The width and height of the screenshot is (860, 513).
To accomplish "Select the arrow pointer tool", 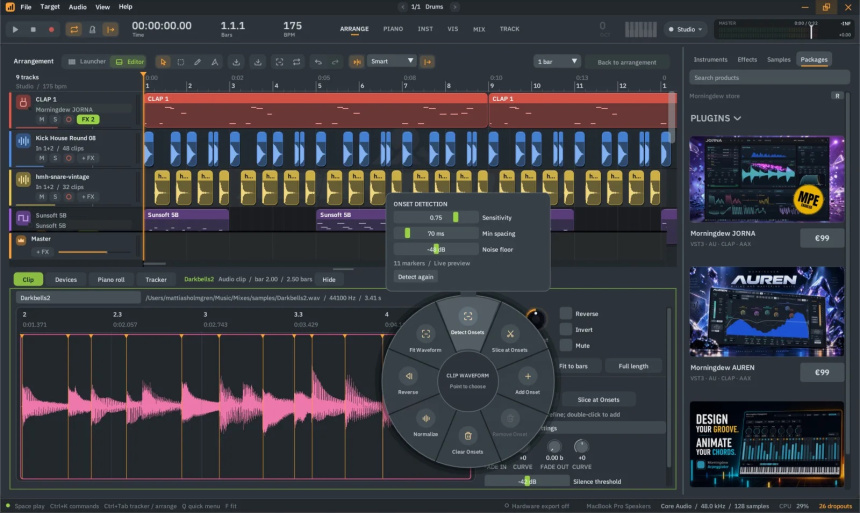I will point(163,62).
